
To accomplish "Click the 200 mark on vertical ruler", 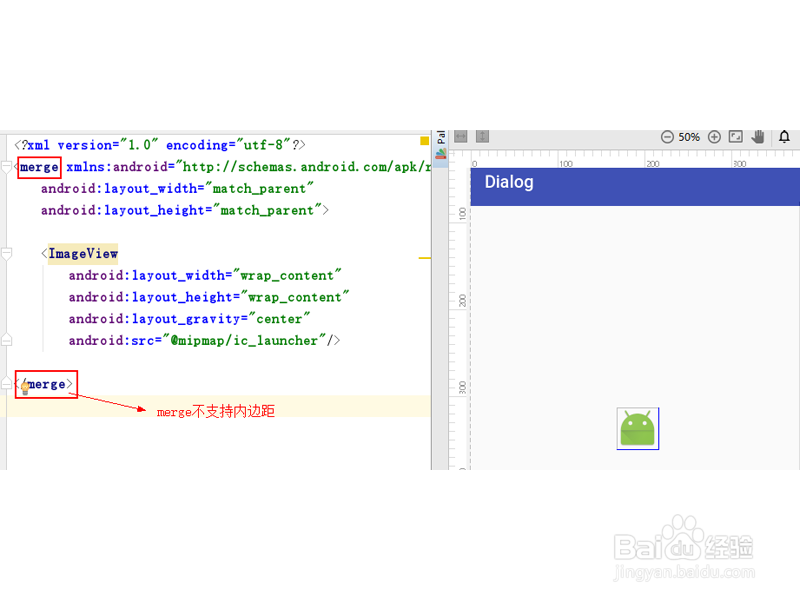I will tap(462, 300).
